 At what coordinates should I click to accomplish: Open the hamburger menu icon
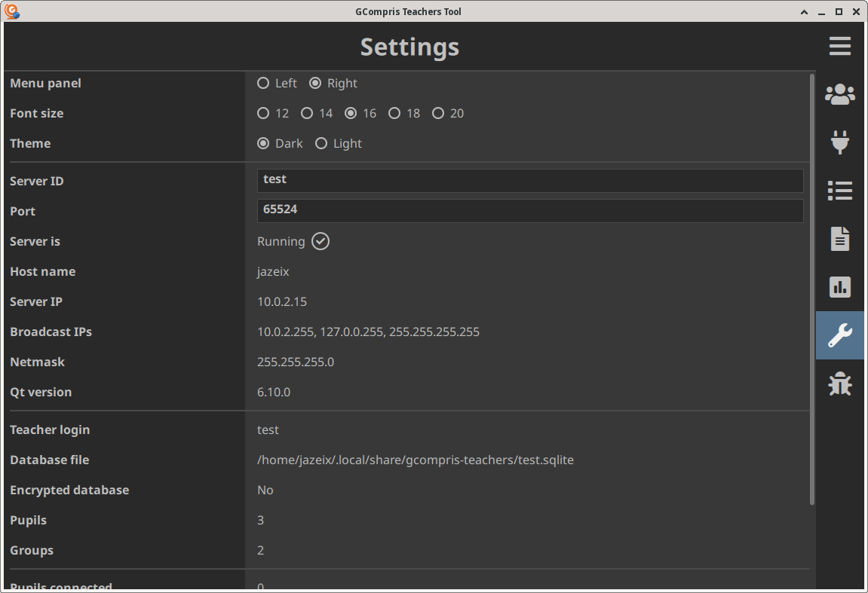point(839,46)
